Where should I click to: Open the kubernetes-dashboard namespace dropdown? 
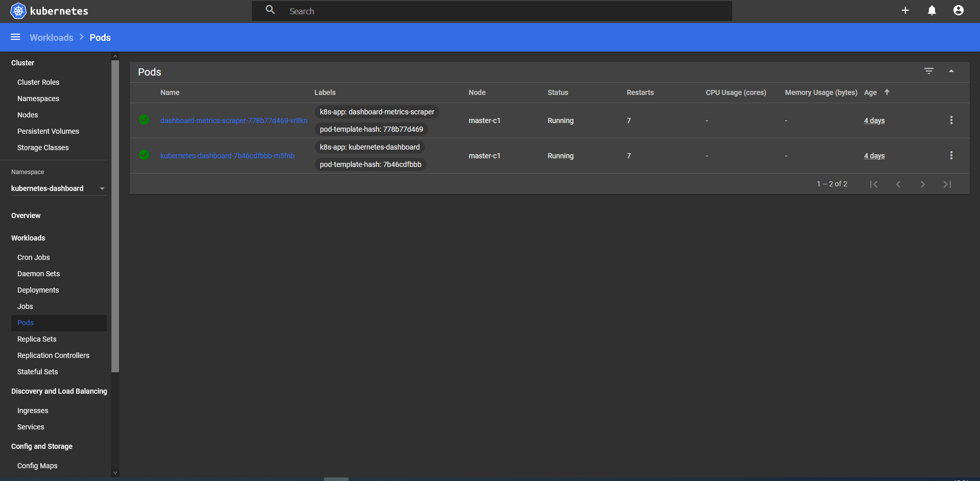click(x=58, y=188)
